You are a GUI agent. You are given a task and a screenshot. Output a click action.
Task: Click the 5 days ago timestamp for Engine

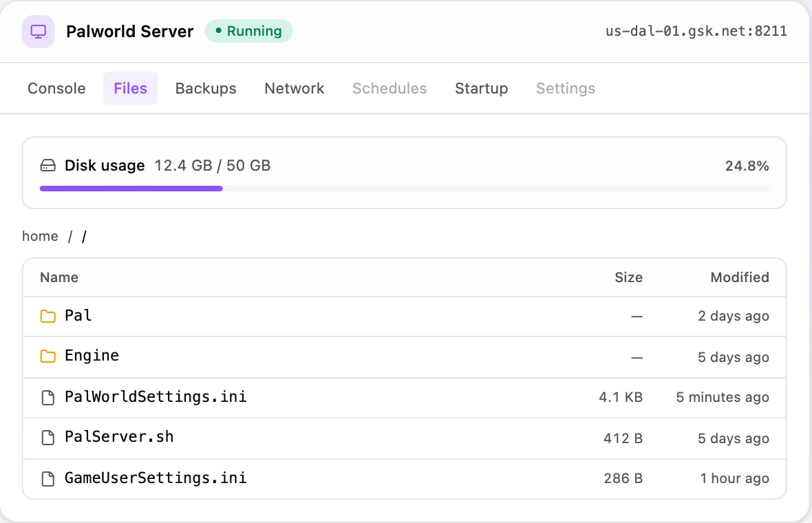(x=734, y=357)
